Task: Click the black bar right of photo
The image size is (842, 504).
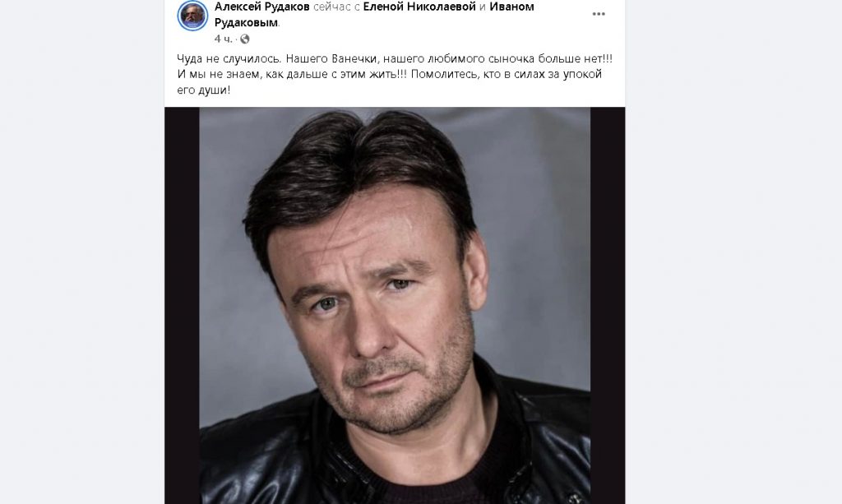Action: 608,305
